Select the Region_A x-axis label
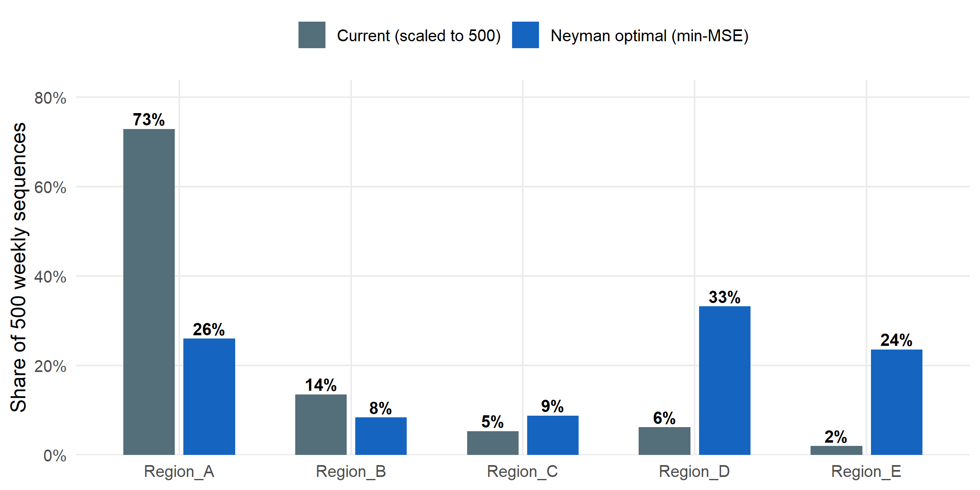Viewport: 980px width, 490px height. (179, 472)
